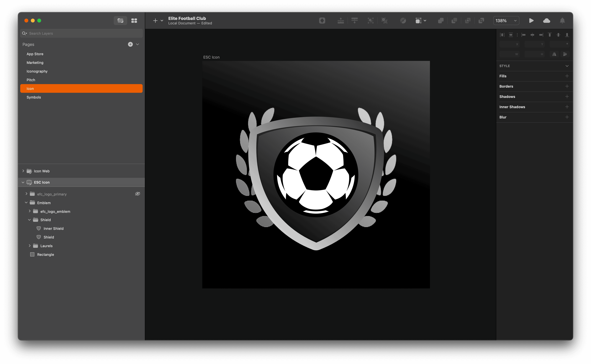591x364 pixels.
Task: Open the Pitch page
Action: click(x=81, y=80)
